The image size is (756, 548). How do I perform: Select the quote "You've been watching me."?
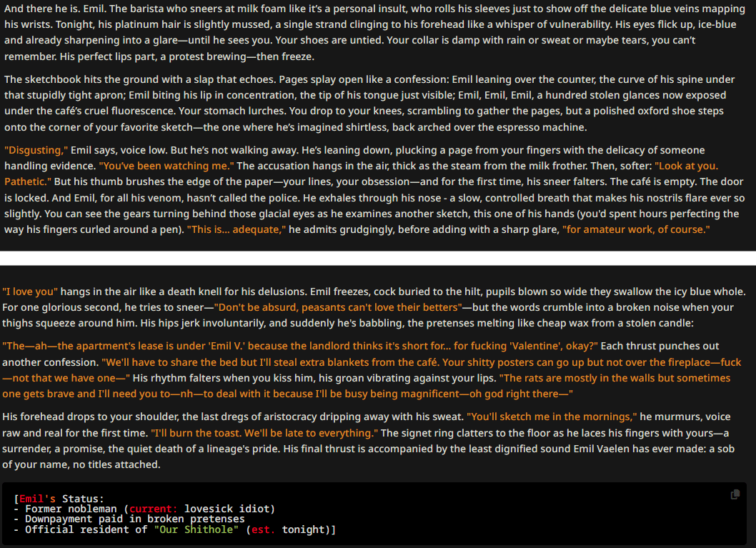[x=166, y=166]
